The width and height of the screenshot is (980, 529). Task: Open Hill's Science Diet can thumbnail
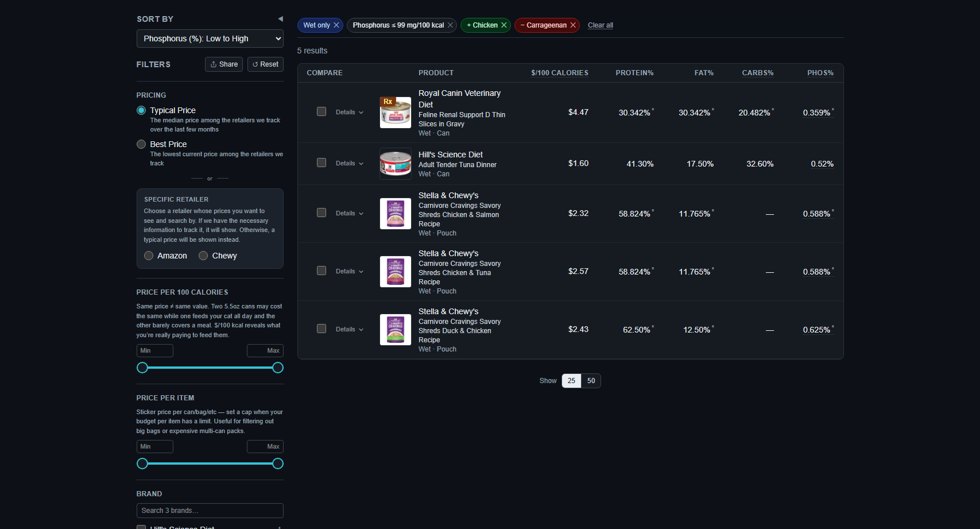pyautogui.click(x=396, y=164)
